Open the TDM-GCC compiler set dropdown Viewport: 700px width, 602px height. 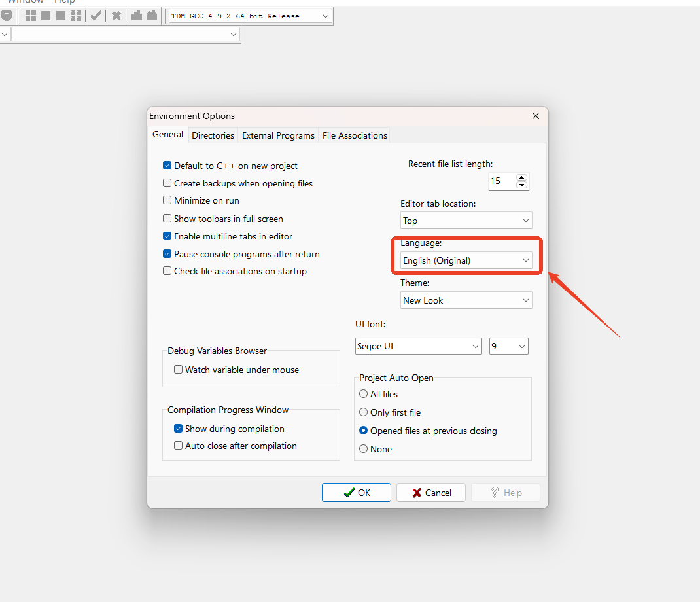tap(251, 16)
